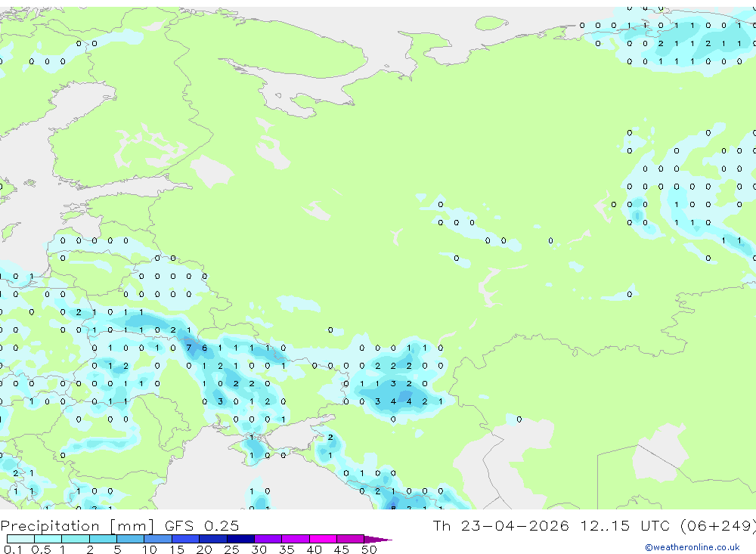756x554 pixels.
Task: Select the 1–2 mm turquoise legend swatch
Action: (x=75, y=539)
